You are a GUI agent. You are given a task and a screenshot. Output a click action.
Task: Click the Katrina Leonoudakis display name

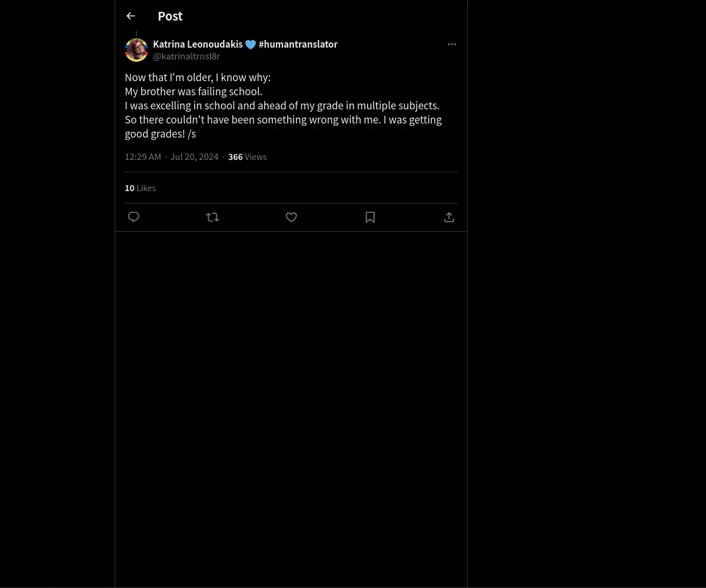[x=198, y=44]
